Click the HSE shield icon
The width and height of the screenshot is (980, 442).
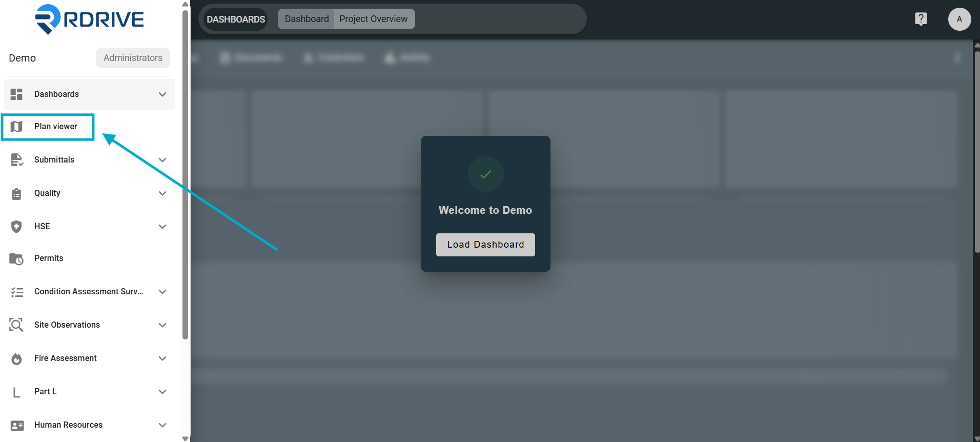(16, 227)
